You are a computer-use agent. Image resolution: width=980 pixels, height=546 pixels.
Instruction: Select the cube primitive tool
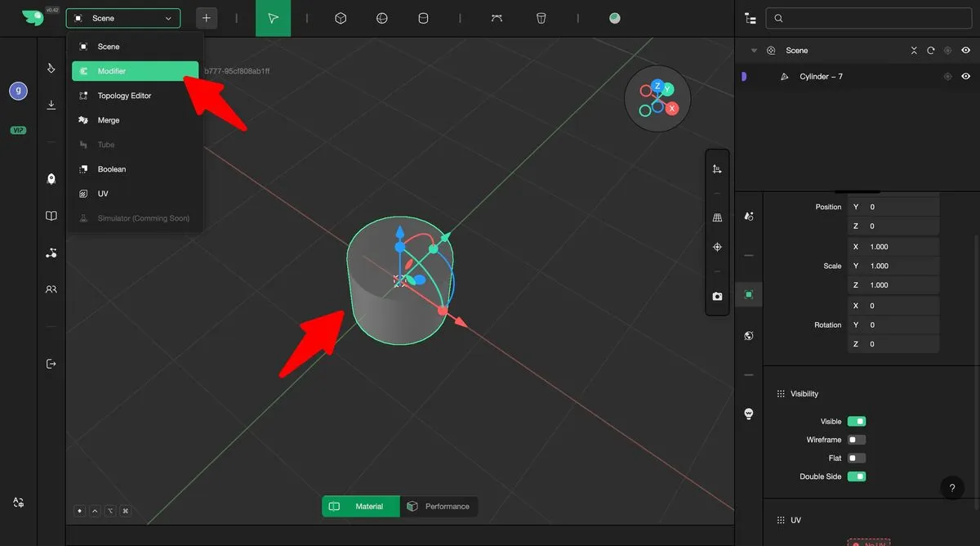pos(341,18)
